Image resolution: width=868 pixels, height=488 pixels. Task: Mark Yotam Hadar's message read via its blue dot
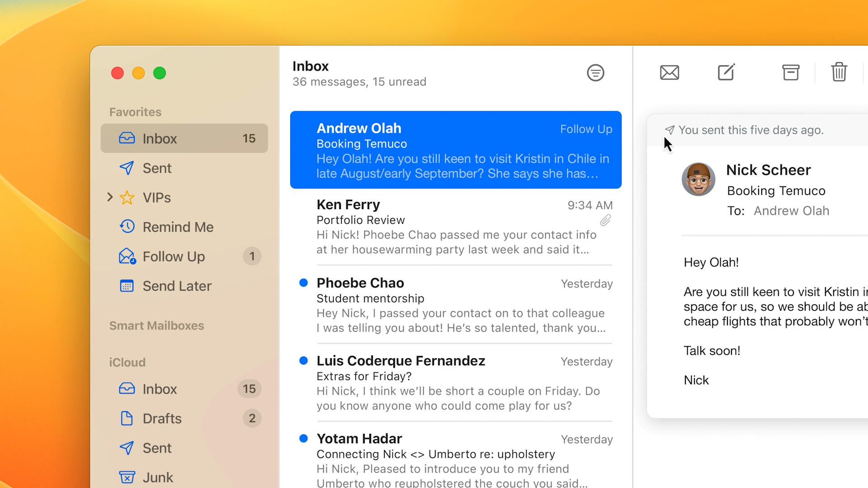(304, 438)
